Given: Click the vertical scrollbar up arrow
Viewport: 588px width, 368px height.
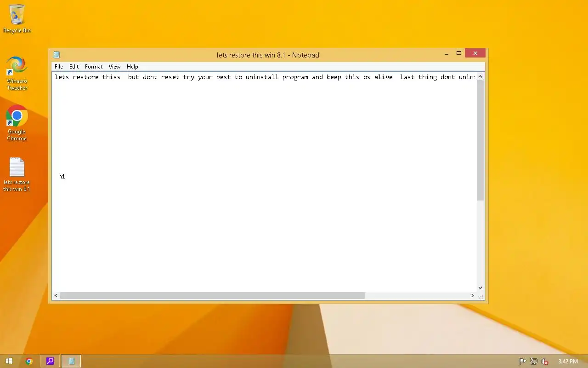Looking at the screenshot, I should [x=481, y=76].
